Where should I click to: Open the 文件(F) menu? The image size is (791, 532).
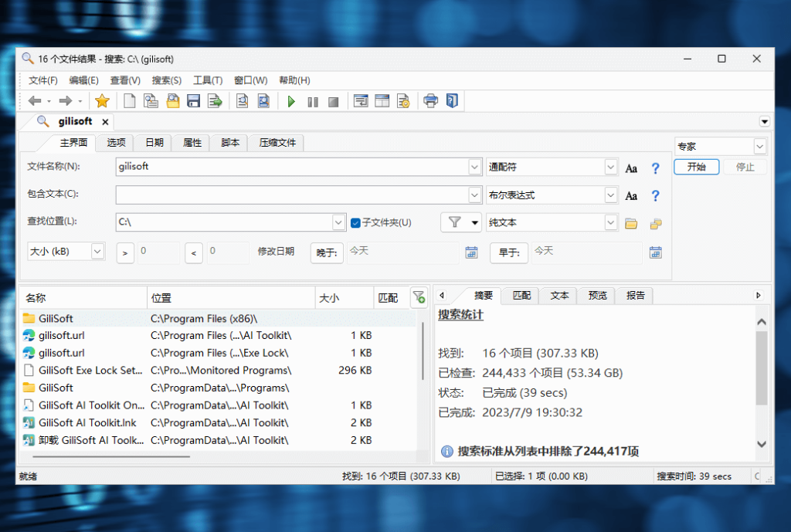[x=43, y=80]
